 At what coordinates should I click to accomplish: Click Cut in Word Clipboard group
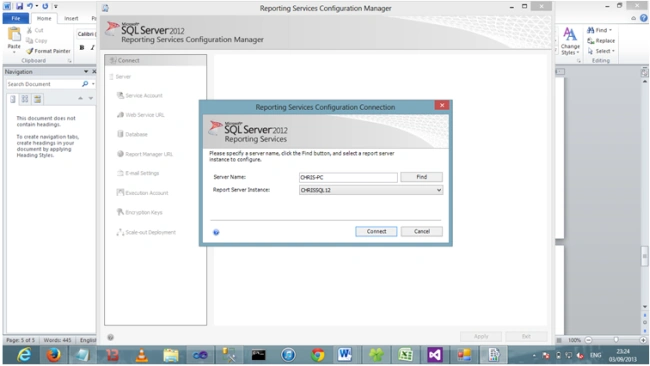36,30
